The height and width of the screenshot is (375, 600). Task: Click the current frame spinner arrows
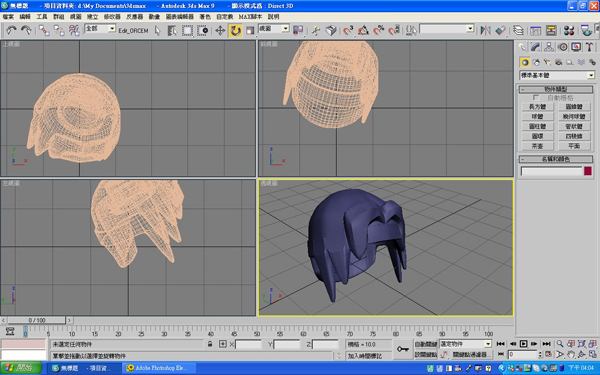(540, 354)
